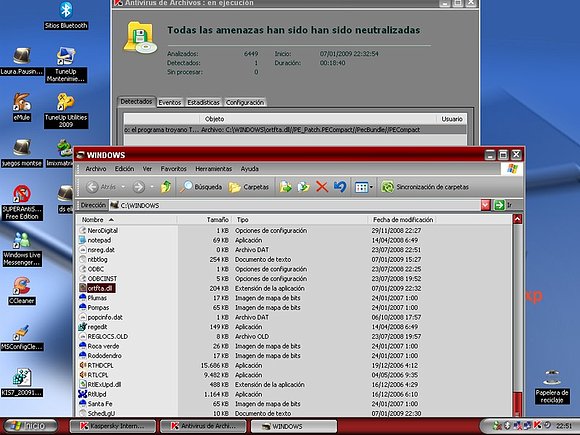Open TuneUp Utilities 2009 desktop icon

(66, 110)
